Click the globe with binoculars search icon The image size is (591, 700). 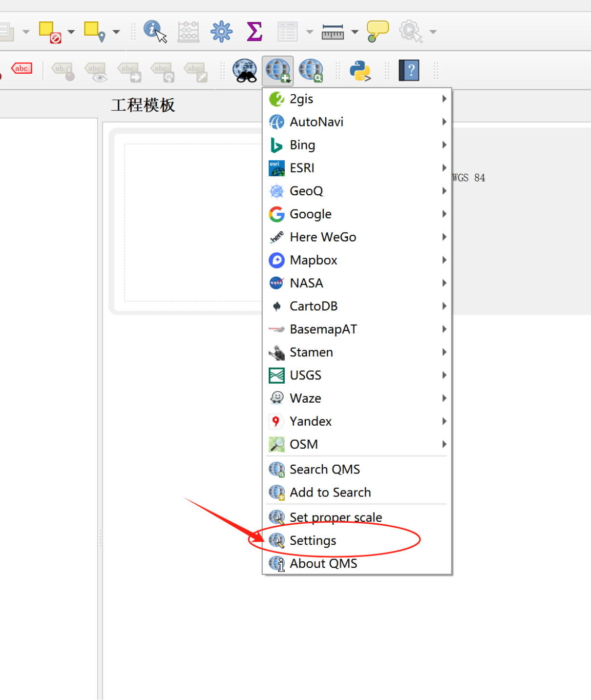[x=245, y=71]
